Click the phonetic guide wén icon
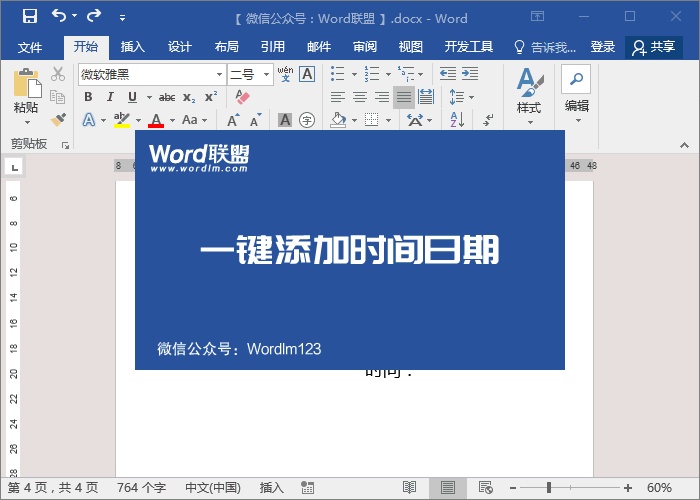 (x=285, y=74)
